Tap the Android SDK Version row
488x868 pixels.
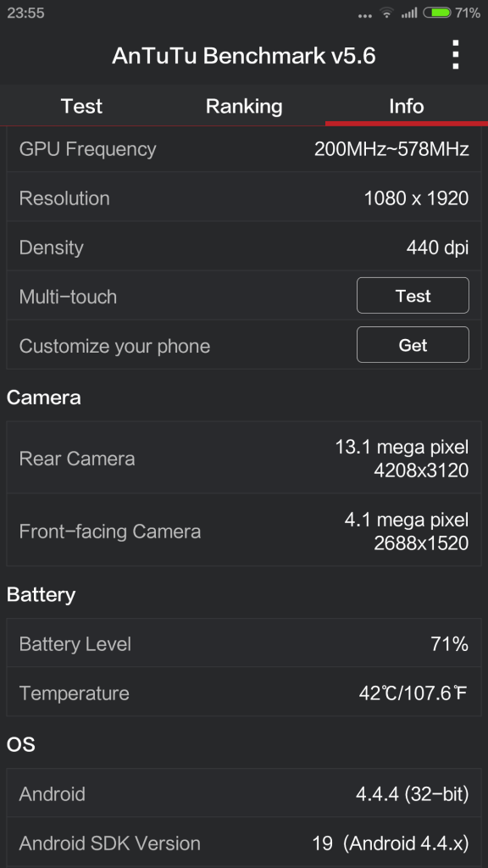pos(244,843)
